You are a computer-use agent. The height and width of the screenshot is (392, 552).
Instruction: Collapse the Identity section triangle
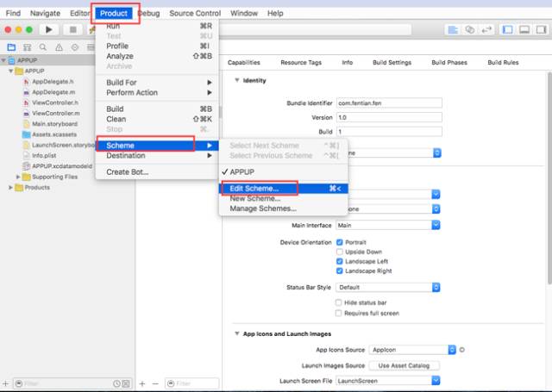tap(237, 80)
